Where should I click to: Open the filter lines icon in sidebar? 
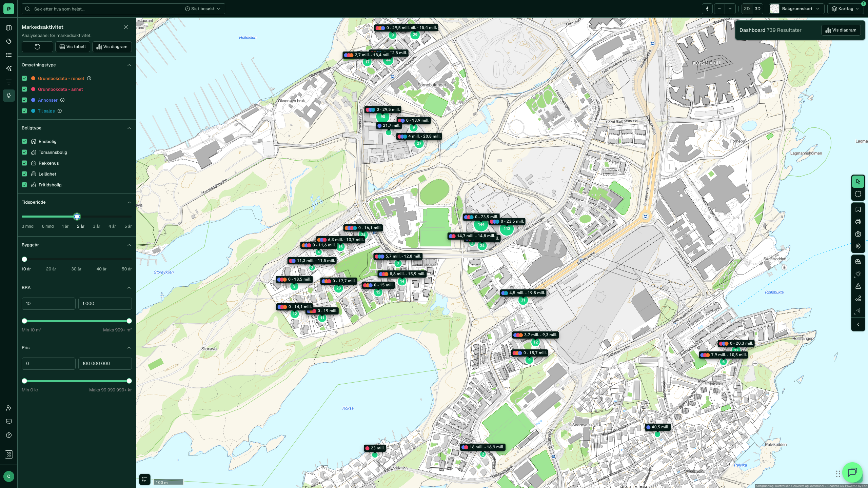(9, 82)
